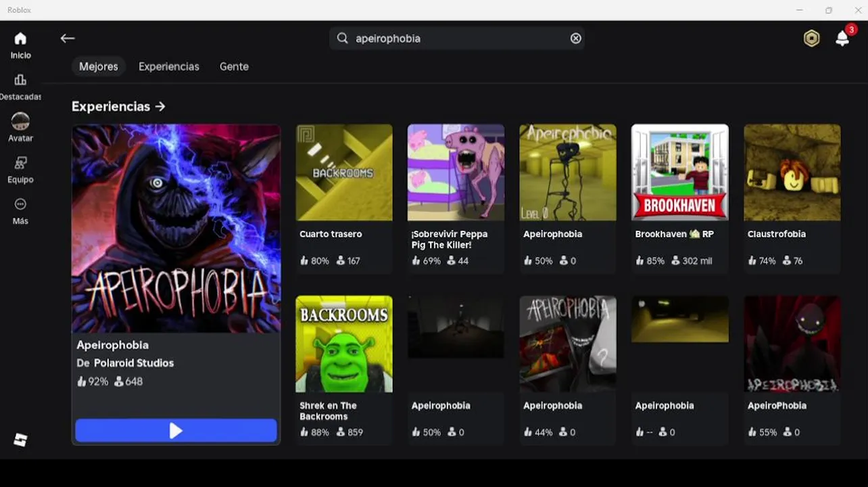868x487 pixels.
Task: Click the 55% rating under ApeiroPhobia
Action: pyautogui.click(x=762, y=432)
